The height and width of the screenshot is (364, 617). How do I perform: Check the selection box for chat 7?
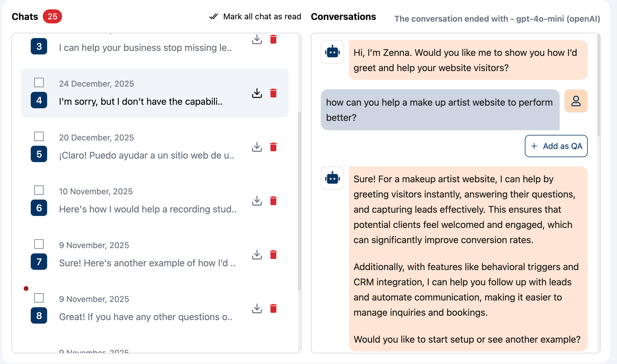click(x=38, y=244)
